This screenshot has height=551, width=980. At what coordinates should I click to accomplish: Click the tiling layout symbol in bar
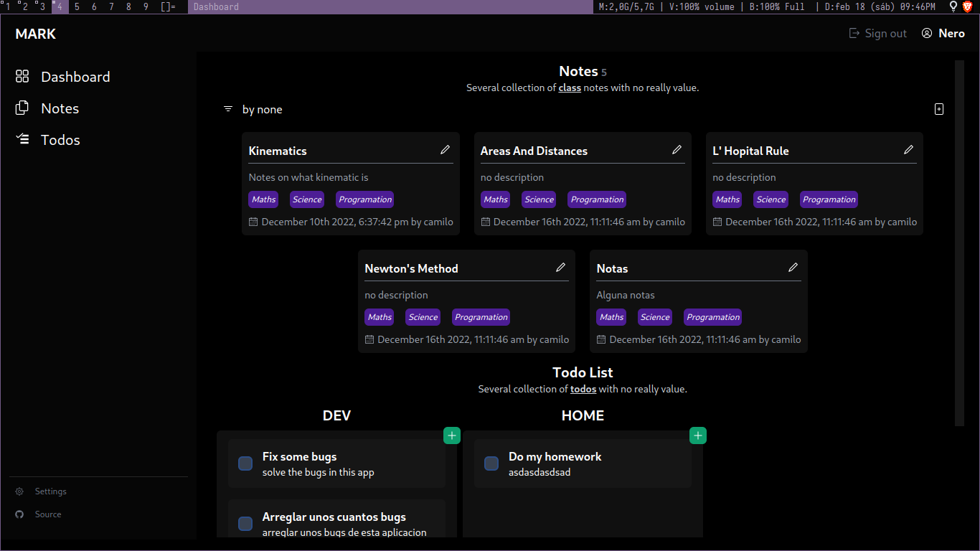(168, 6)
